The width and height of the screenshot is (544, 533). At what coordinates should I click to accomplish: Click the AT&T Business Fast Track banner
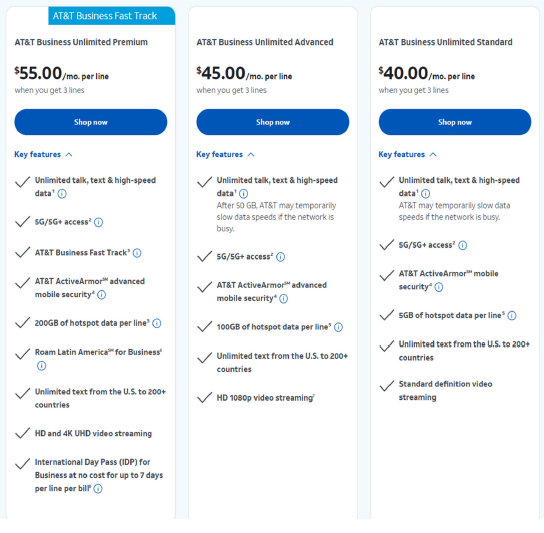[112, 16]
